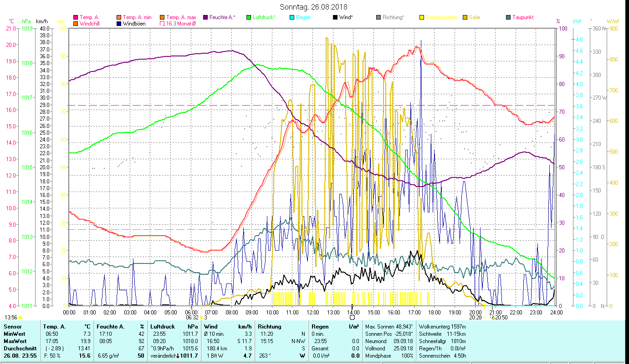Click the 06:32 sunrise marker below axis
Viewport: 629px width, 364px height.
click(192, 318)
